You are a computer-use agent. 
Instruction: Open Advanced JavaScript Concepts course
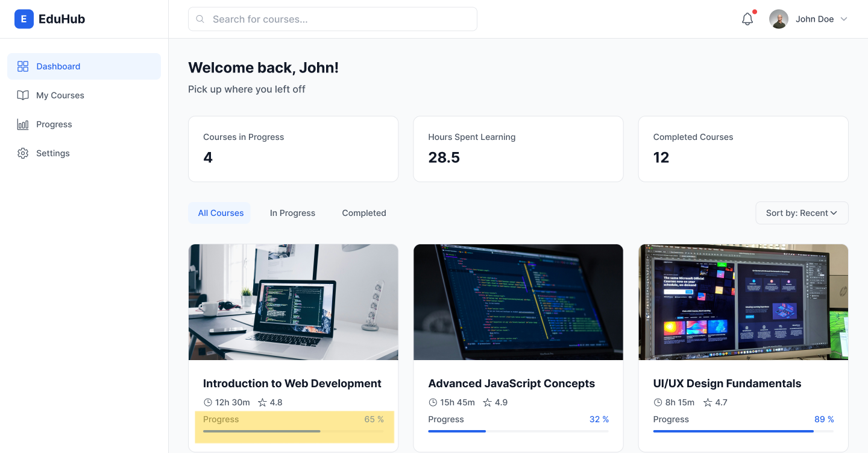(x=511, y=383)
